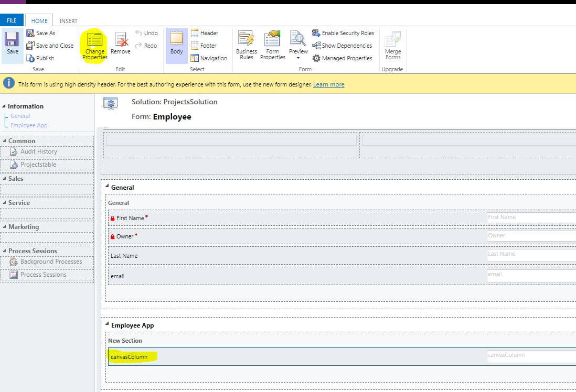Collapse the General tab triangle on form
The height and width of the screenshot is (392, 576).
(108, 187)
